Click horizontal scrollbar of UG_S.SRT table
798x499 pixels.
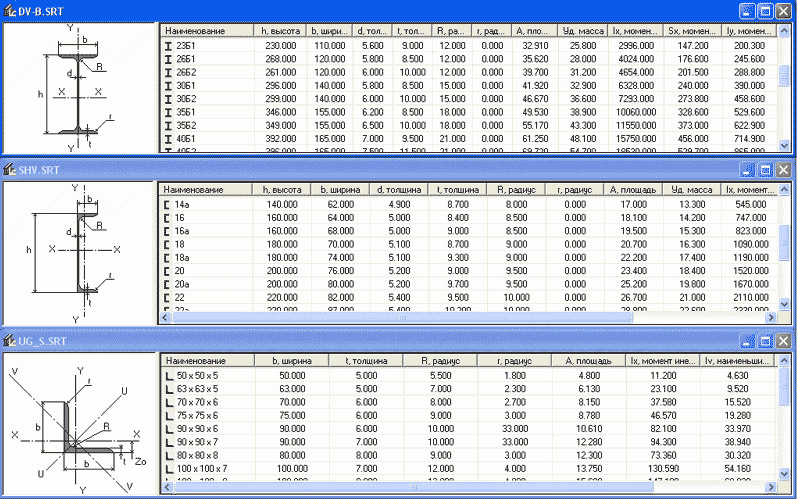[x=450, y=487]
